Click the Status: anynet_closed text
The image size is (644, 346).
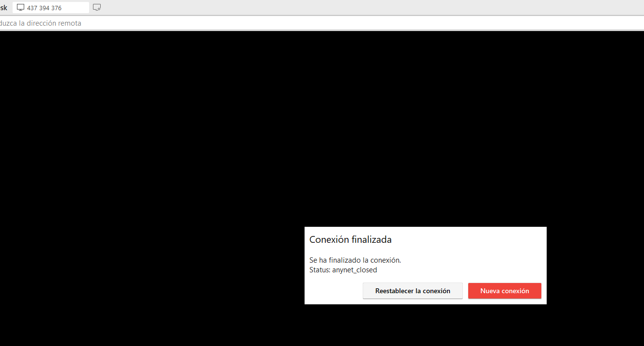[343, 270]
